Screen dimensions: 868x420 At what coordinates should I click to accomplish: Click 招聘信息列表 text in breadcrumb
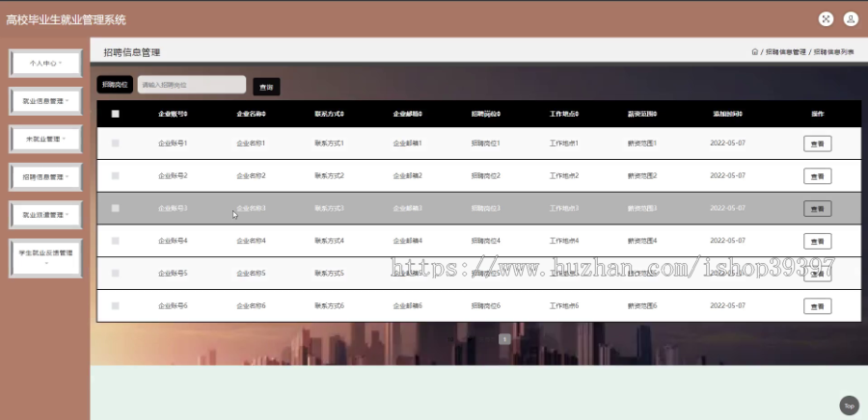[833, 52]
